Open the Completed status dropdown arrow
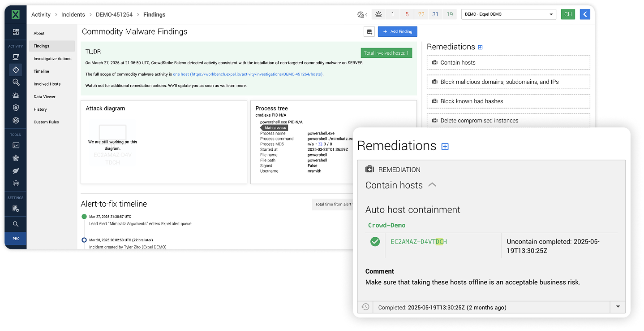The height and width of the screenshot is (331, 644). pos(618,307)
